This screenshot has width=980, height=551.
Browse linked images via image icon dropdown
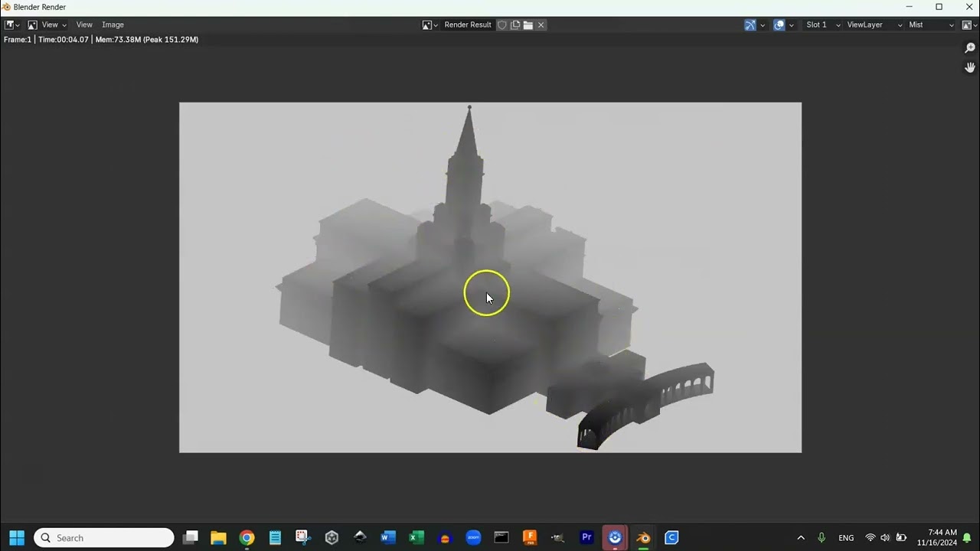pos(430,24)
